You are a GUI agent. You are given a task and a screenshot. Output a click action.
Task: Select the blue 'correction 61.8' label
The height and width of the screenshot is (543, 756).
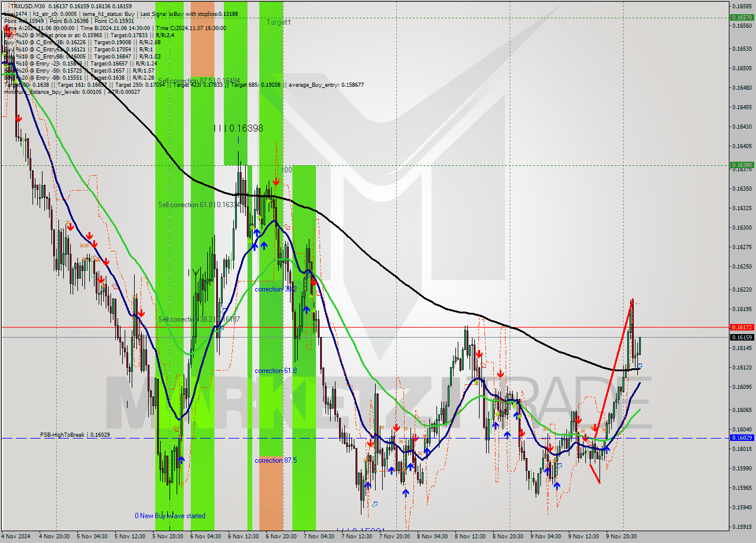pos(276,371)
